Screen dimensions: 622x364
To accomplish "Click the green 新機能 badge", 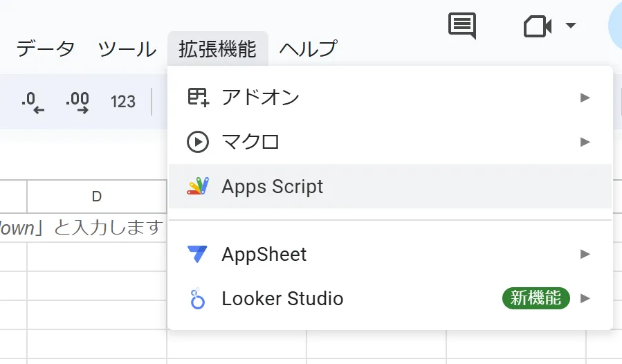I will (x=536, y=298).
